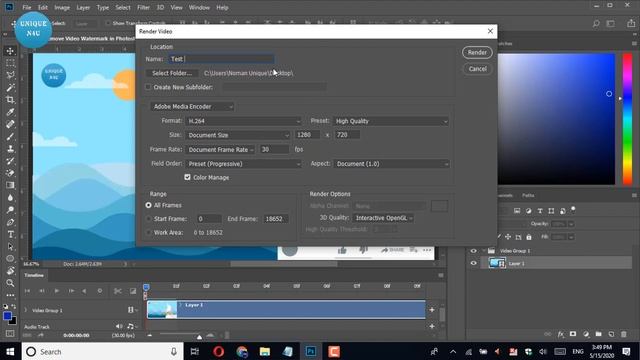Click the scissors split-at-playhead icon
Screen dimensions: 640x360
118,291
